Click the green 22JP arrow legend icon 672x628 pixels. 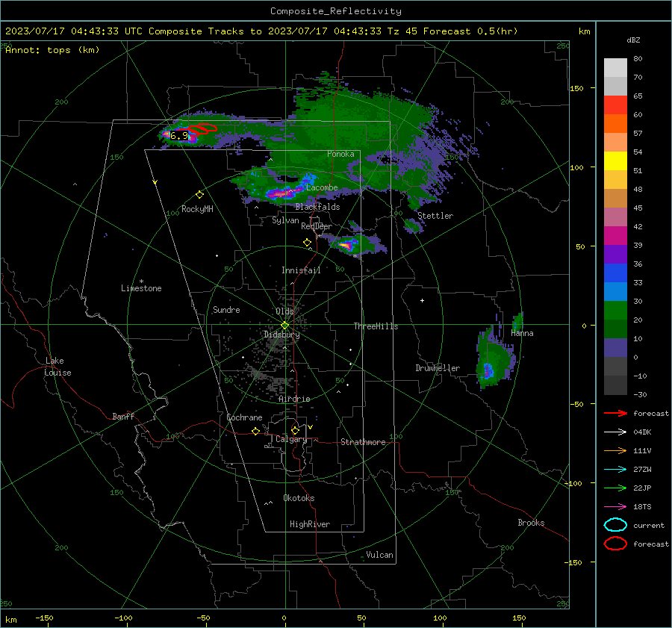click(615, 488)
